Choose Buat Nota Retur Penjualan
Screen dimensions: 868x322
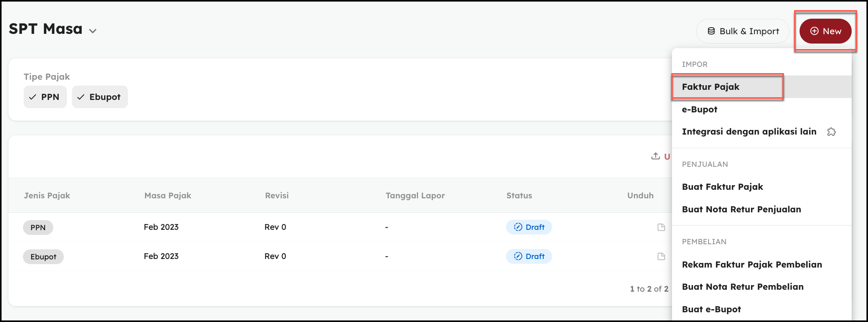tap(741, 209)
